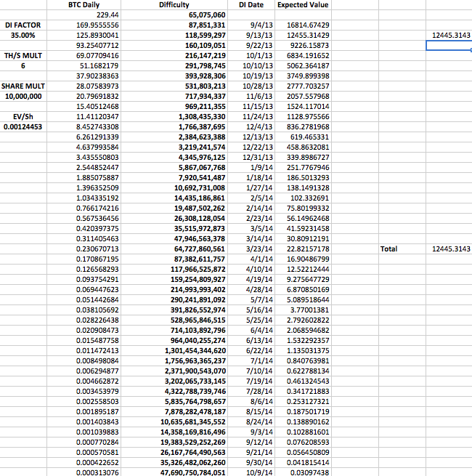
Task: Select Difficulty cell 714,103,892,796
Action: pyautogui.click(x=174, y=330)
